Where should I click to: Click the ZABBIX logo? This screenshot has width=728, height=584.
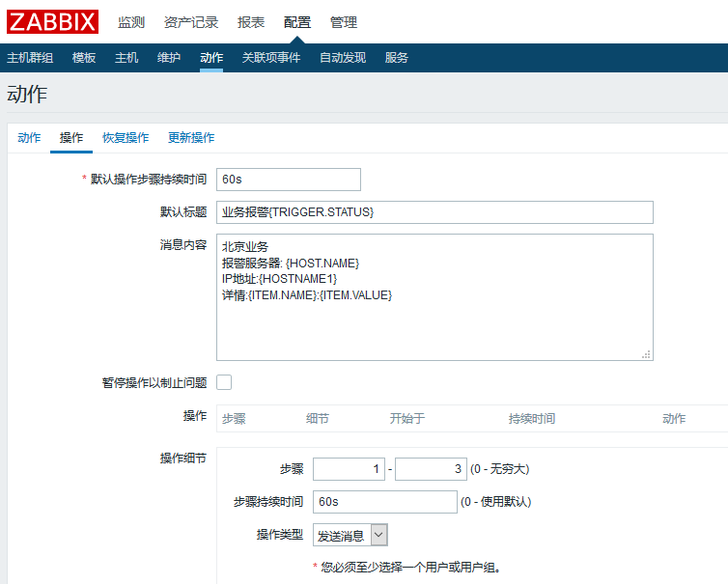(52, 21)
